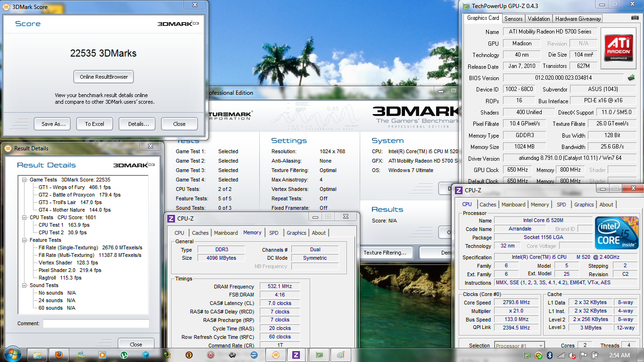Export the score with To Excel
This screenshot has height=362, width=644.
95,124
